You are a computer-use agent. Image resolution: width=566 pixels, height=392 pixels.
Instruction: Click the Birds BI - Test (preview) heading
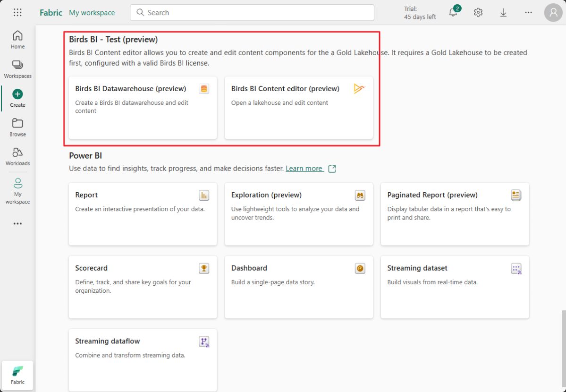pos(113,39)
